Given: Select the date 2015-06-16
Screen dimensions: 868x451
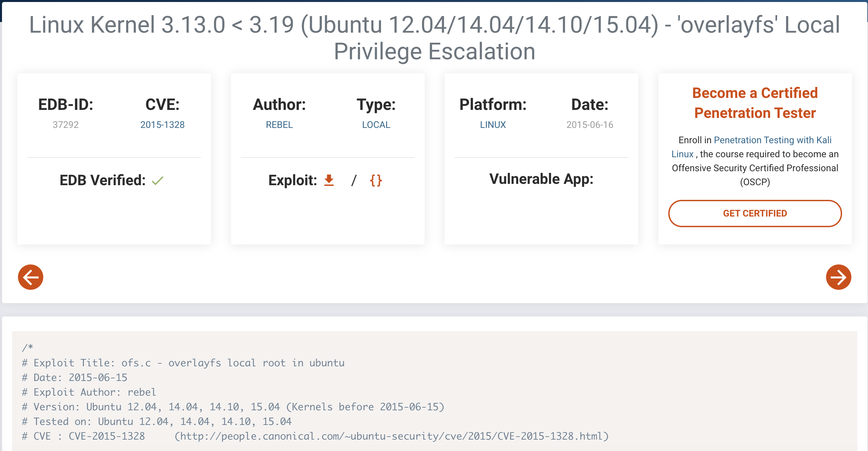Looking at the screenshot, I should pyautogui.click(x=590, y=125).
